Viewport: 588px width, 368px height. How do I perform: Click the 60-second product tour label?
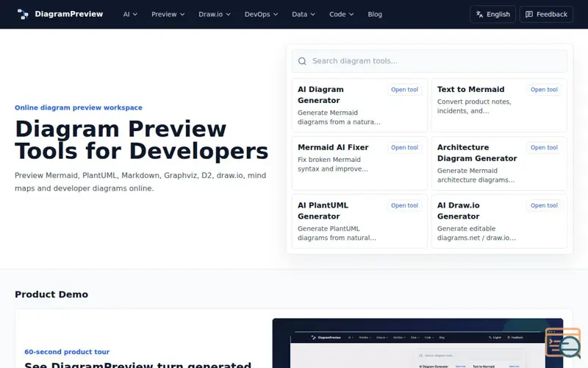point(67,352)
